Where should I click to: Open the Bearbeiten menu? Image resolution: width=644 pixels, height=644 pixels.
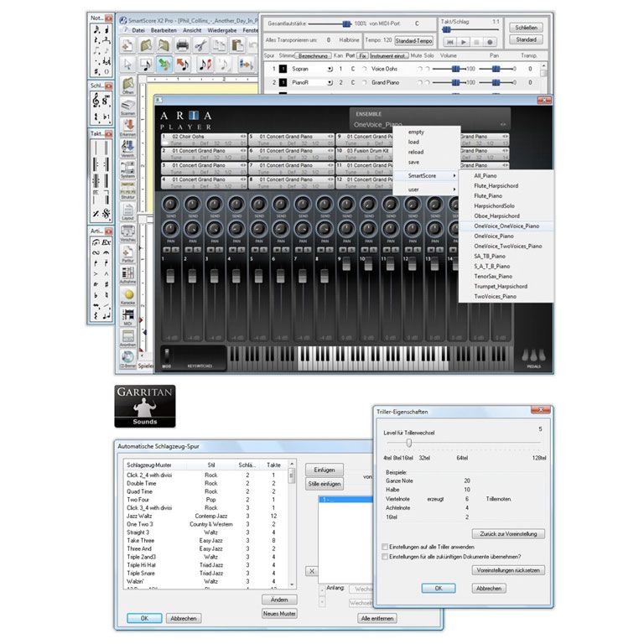164,30
